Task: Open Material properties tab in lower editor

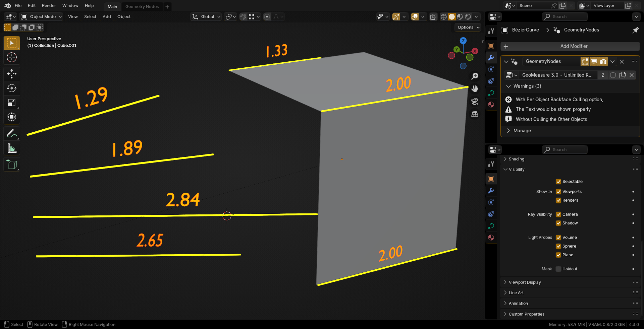Action: (x=491, y=238)
